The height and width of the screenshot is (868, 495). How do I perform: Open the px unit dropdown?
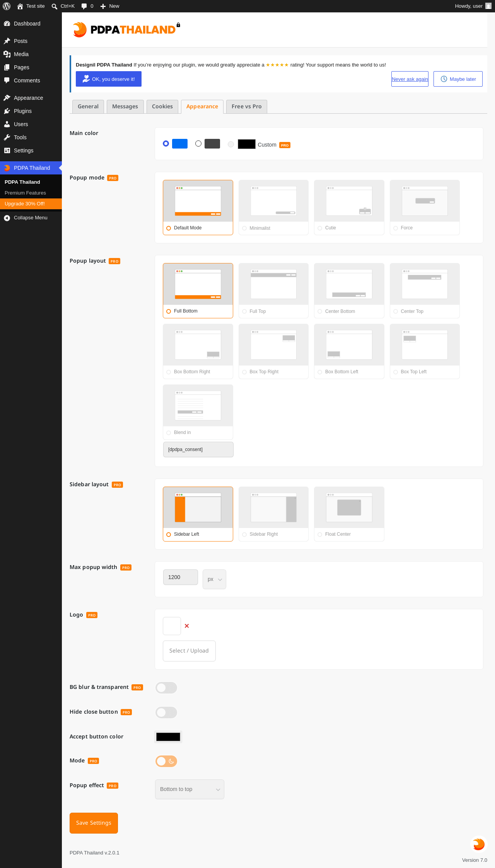point(214,579)
